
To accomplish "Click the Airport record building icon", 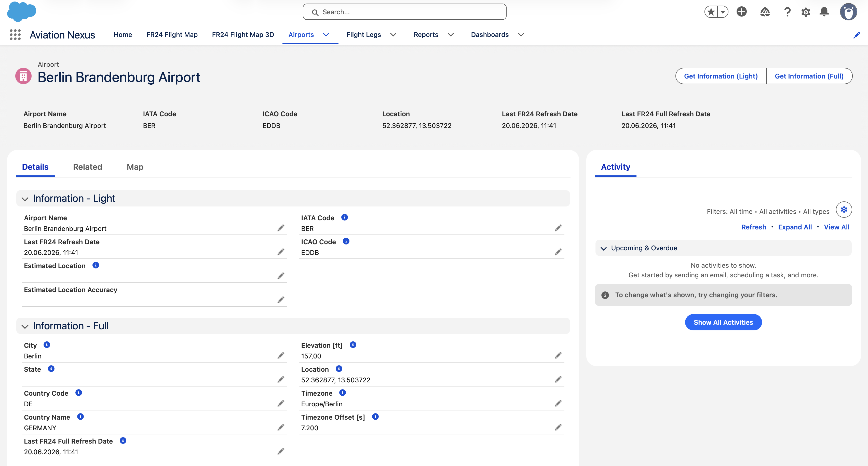I will point(23,76).
